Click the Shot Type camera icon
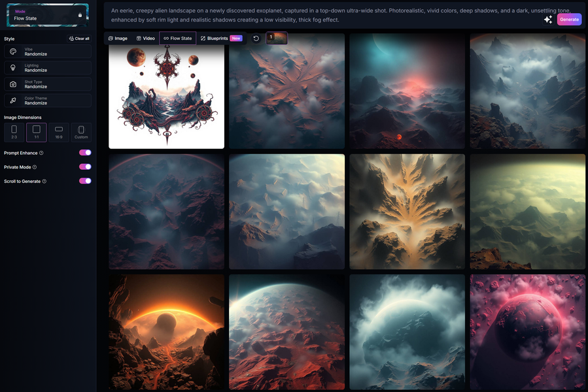Viewport: 588px width, 392px height. (x=13, y=84)
